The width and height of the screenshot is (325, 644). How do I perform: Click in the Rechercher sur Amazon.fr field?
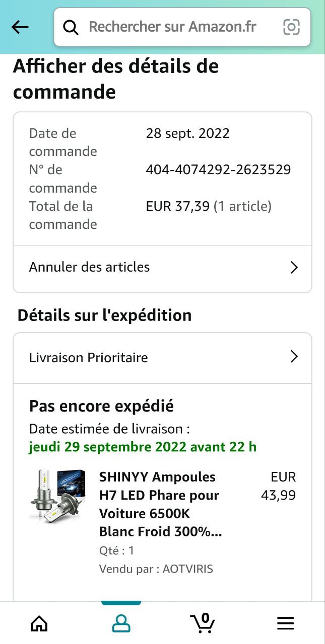(172, 27)
